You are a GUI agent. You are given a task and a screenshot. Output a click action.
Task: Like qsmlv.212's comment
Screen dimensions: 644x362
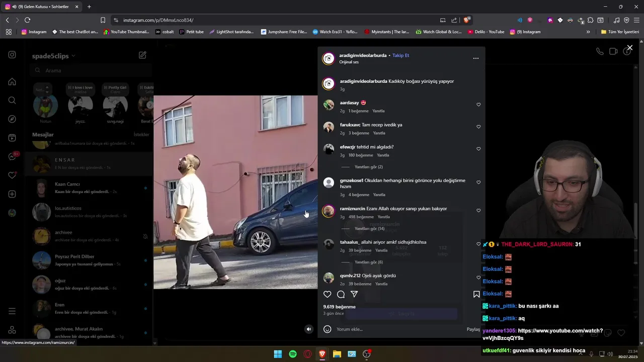coord(478,278)
